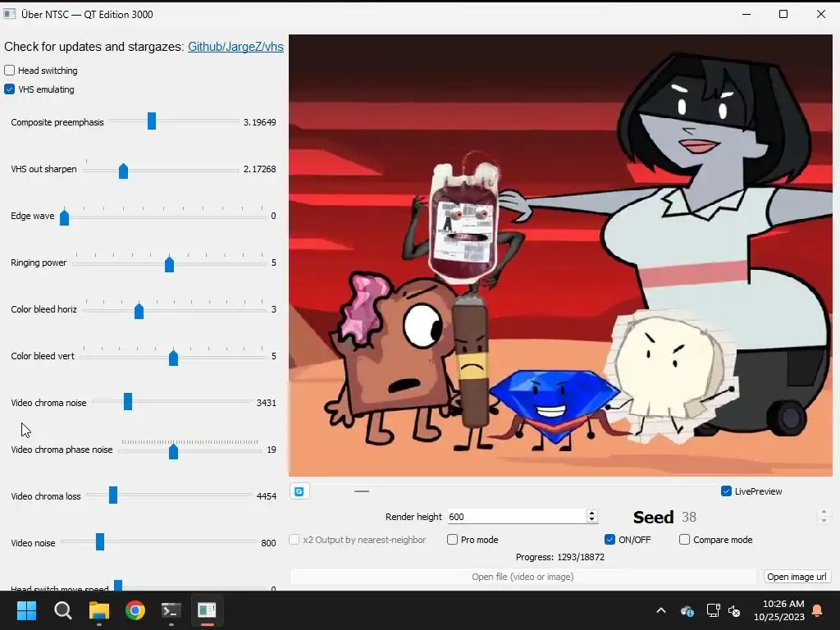Image resolution: width=840 pixels, height=630 pixels.
Task: Click the Video chroma loss value 4454
Action: tap(267, 496)
